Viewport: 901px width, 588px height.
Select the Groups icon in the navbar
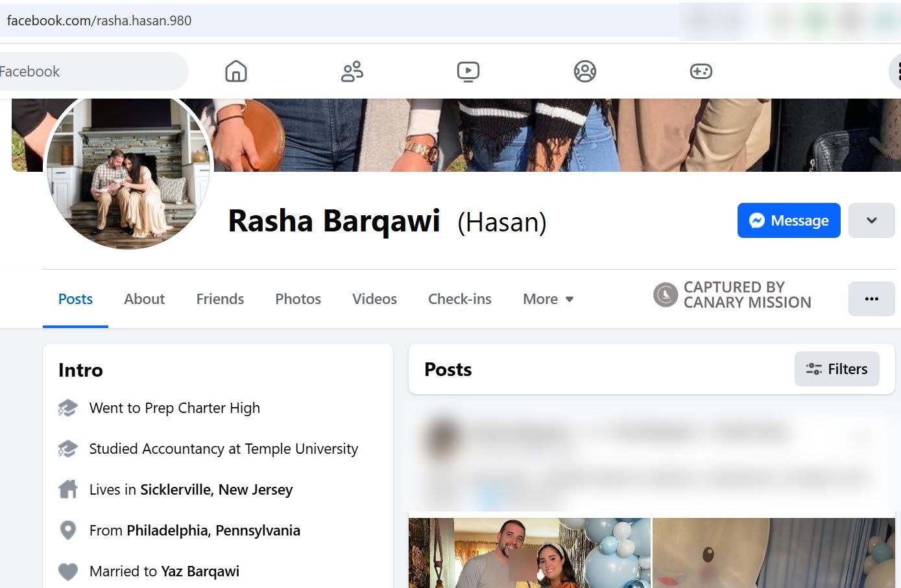tap(584, 71)
